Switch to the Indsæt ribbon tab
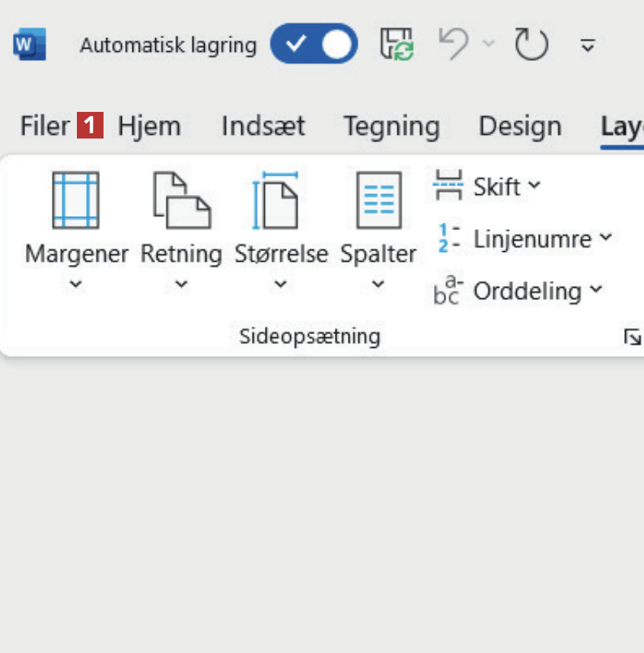Viewport: 644px width, 653px height. tap(263, 126)
